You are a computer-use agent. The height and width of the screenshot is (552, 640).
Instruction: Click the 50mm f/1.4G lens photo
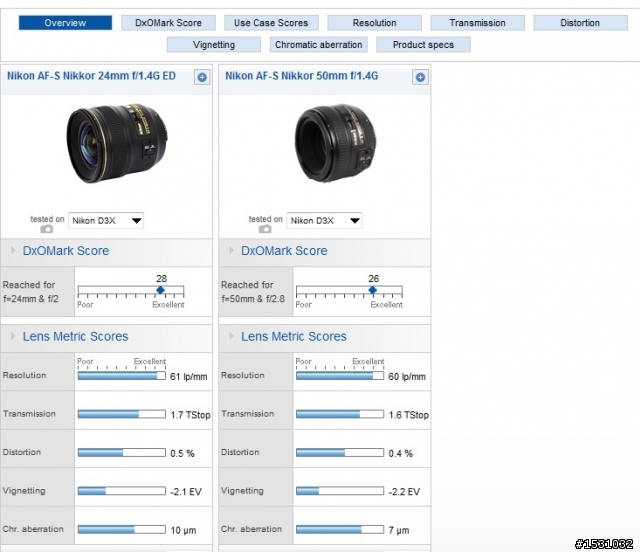[x=336, y=143]
